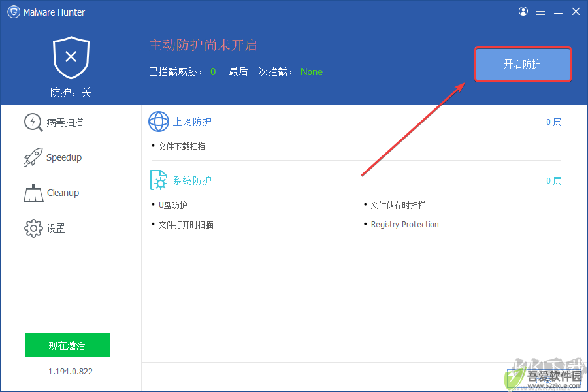
Task: Open the hamburger menu in title bar
Action: [540, 12]
